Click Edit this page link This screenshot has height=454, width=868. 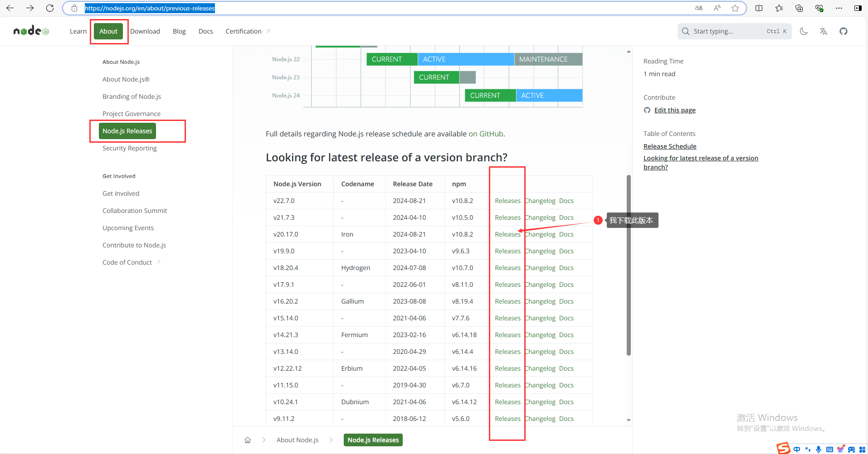[x=675, y=110]
